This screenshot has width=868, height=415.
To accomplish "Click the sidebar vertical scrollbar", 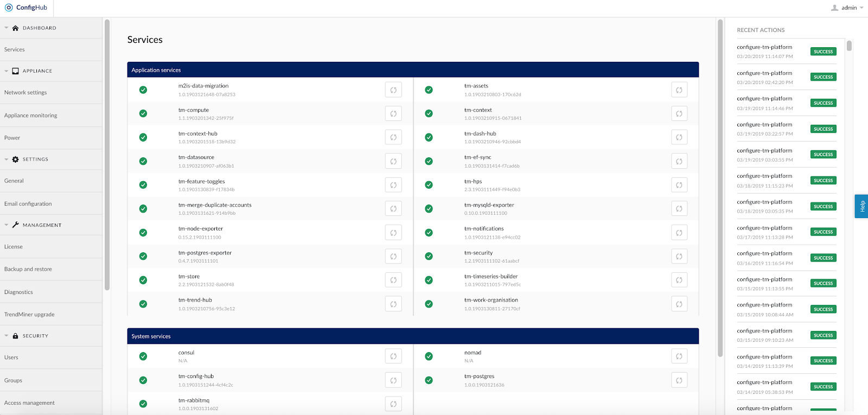I will 107,155.
